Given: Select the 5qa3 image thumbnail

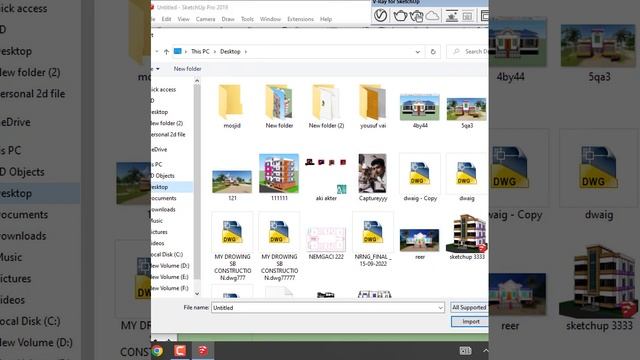Looking at the screenshot, I should pos(467,113).
